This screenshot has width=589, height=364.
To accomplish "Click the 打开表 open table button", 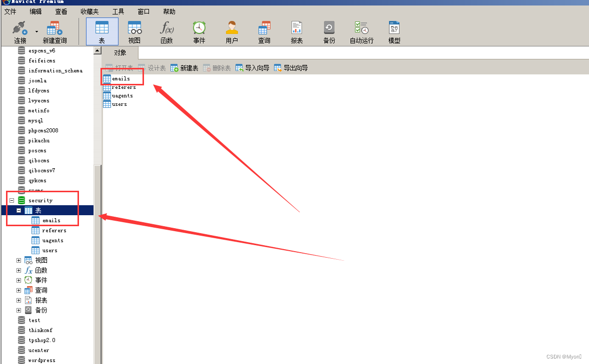I will point(119,68).
